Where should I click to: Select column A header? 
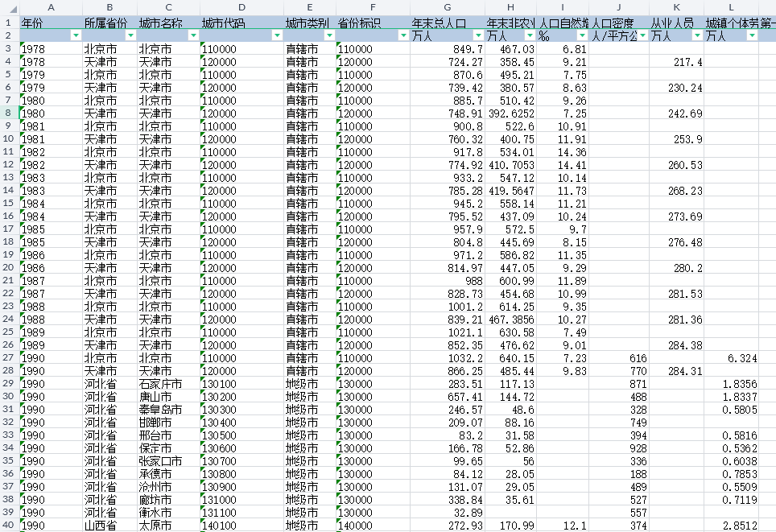pyautogui.click(x=51, y=7)
